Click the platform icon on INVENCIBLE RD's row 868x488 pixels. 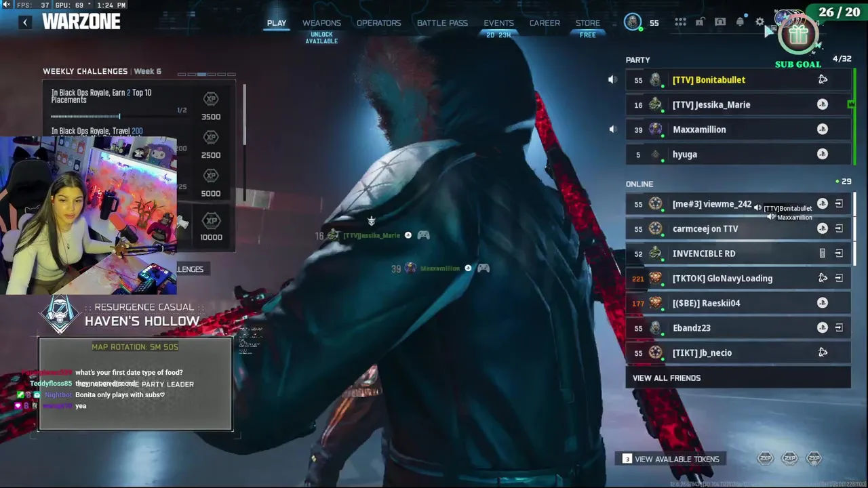[823, 253]
